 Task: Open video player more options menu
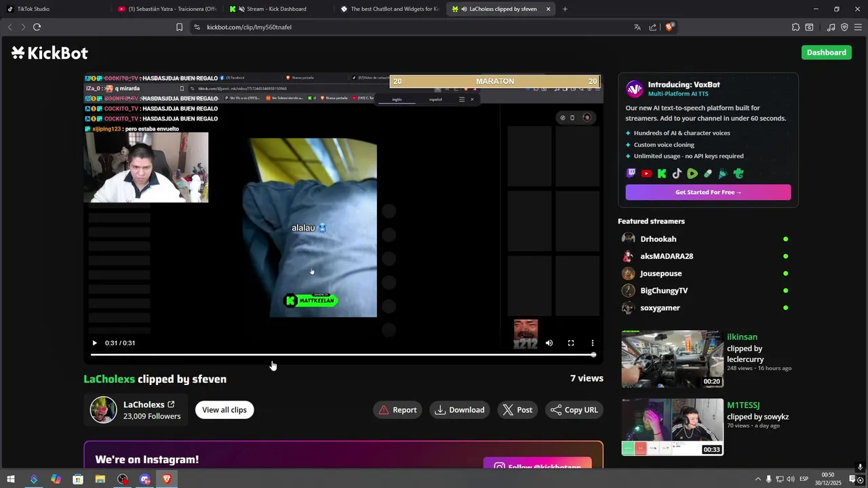tap(593, 343)
